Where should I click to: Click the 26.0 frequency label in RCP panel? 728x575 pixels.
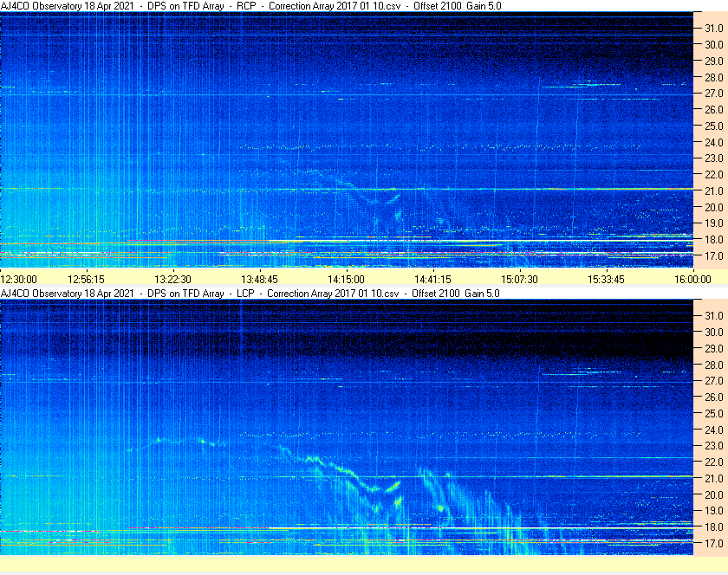[x=714, y=109]
